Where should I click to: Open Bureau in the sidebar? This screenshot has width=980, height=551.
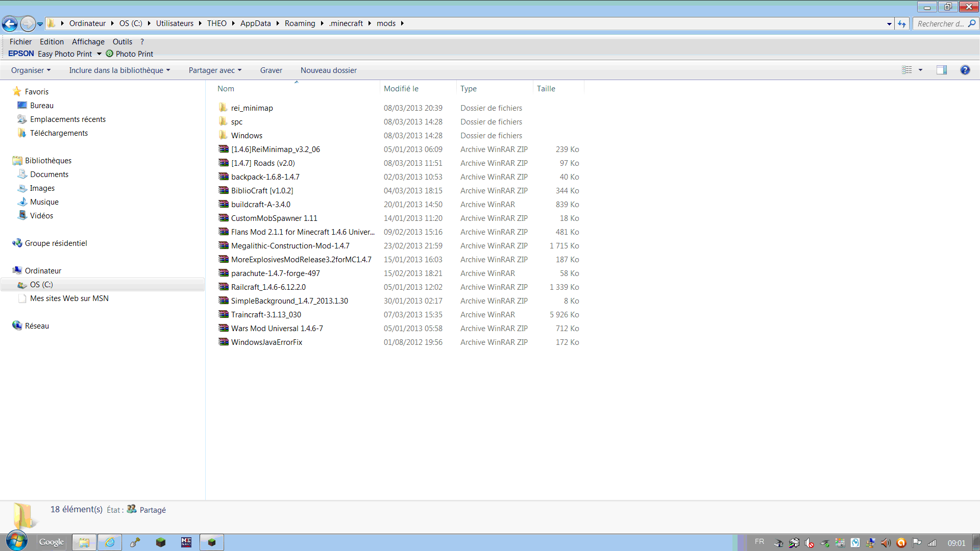point(42,105)
